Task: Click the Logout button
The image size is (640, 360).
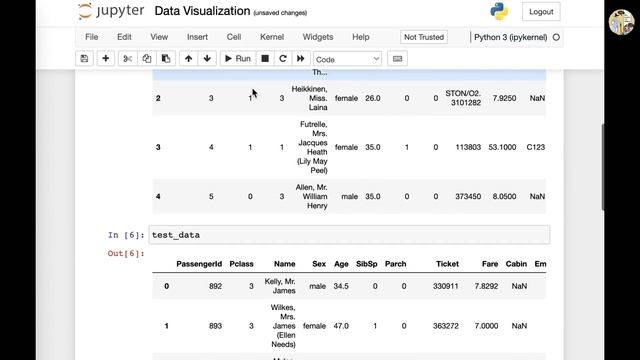Action: pos(541,12)
